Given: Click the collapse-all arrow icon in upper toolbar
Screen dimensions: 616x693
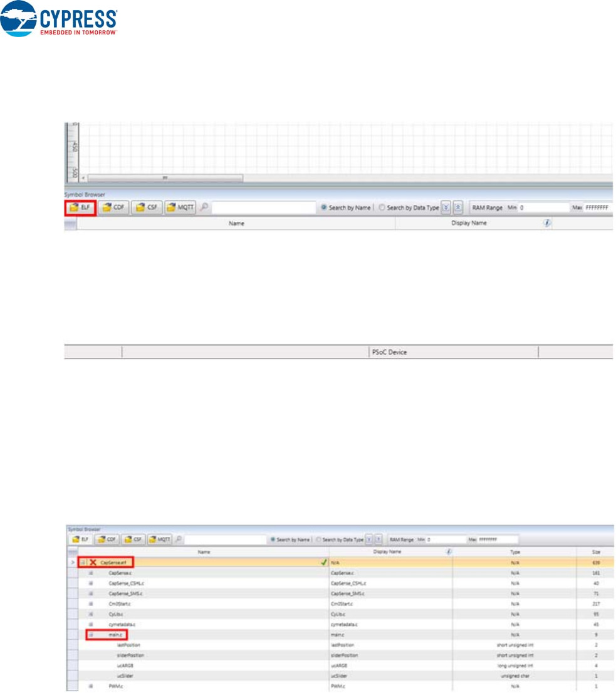Looking at the screenshot, I should click(x=458, y=208).
